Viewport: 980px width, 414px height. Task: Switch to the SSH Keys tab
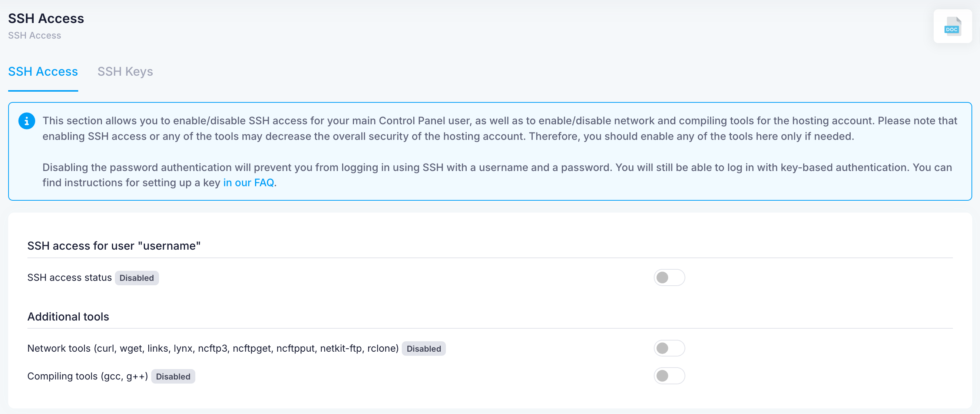coord(125,72)
